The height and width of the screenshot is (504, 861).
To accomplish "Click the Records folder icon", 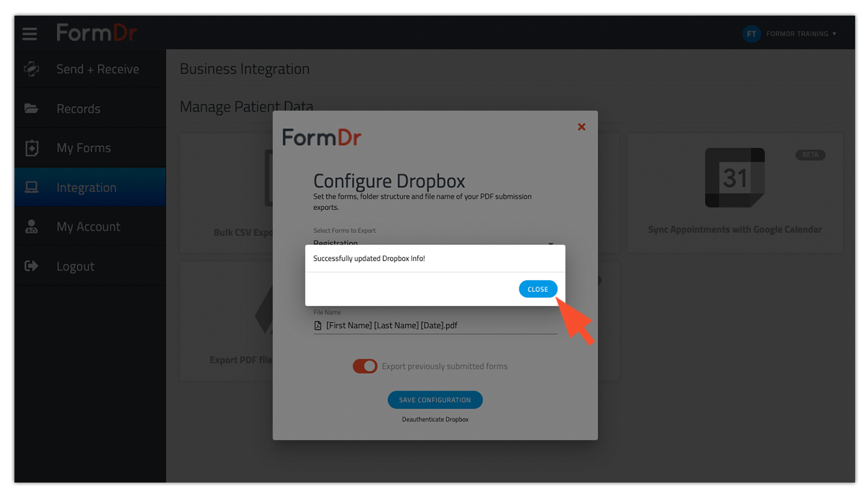I will coord(31,108).
